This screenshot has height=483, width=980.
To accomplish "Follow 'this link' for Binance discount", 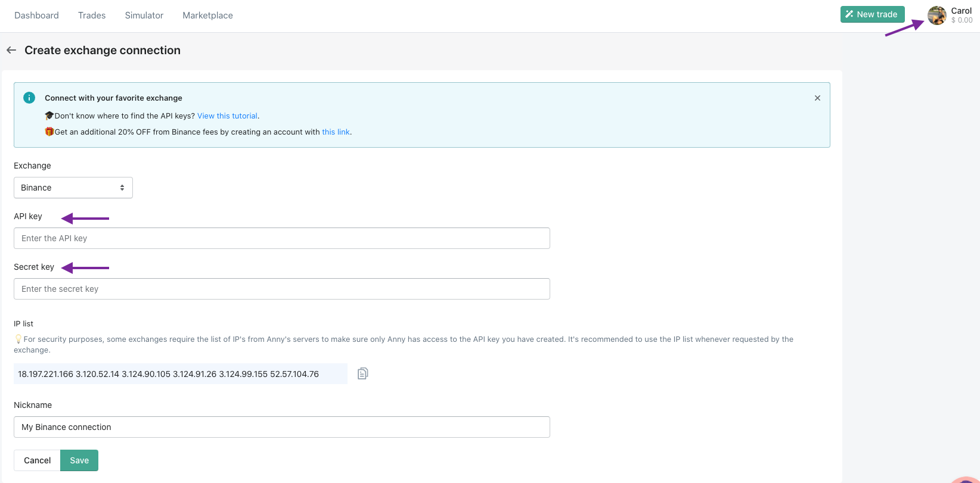I will 336,132.
